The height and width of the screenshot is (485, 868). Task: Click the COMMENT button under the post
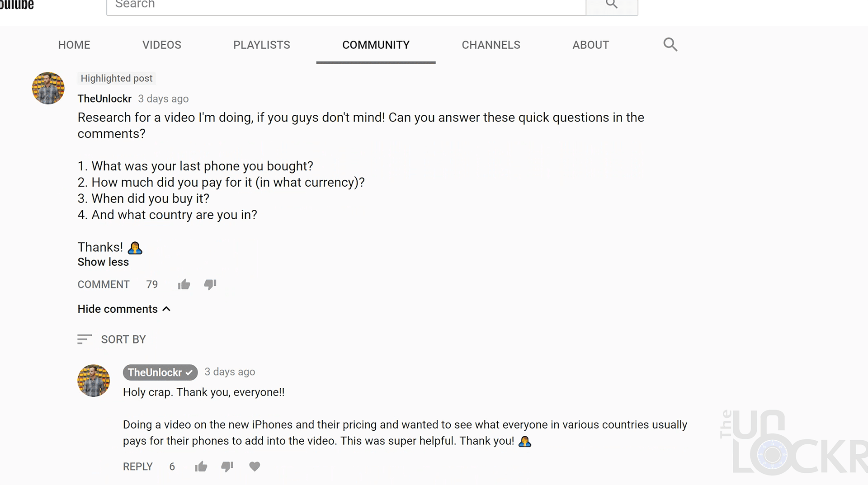click(x=104, y=284)
